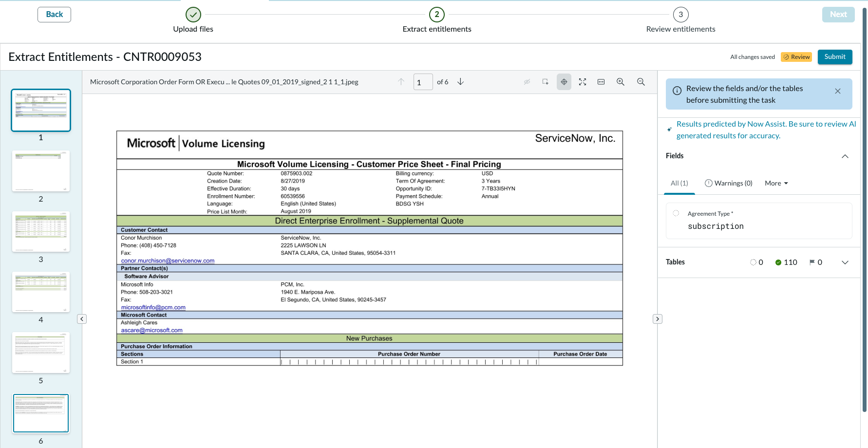Click the Back button

[54, 15]
